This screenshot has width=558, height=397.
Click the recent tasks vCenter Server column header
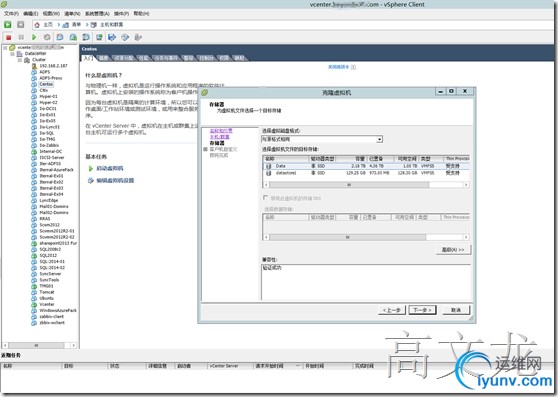[230, 366]
